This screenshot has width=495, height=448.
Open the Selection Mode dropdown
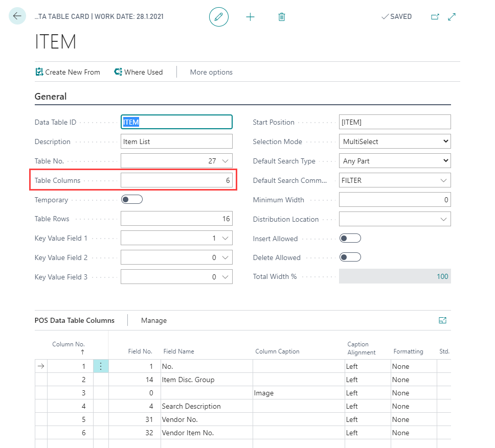[x=395, y=142]
